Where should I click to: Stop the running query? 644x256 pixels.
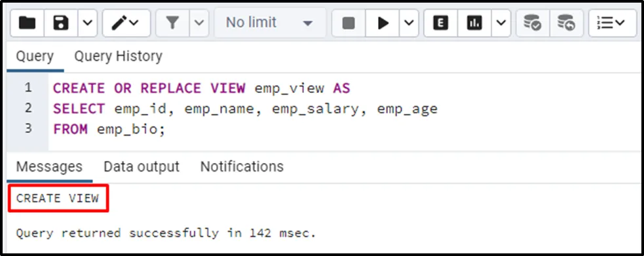[349, 23]
